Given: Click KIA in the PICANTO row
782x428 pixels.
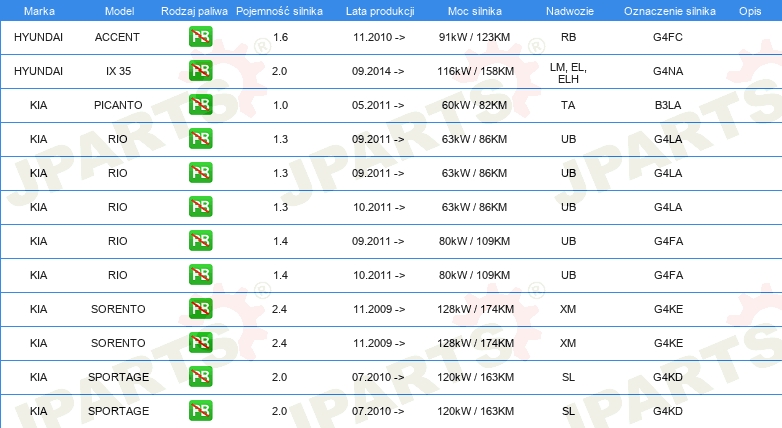Looking at the screenshot, I should [38, 105].
